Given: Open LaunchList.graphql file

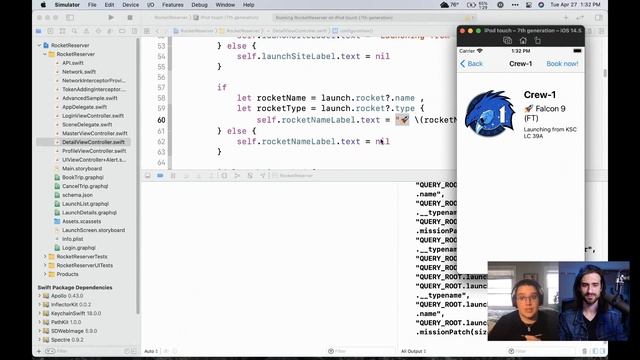Looking at the screenshot, I should click(x=85, y=204).
